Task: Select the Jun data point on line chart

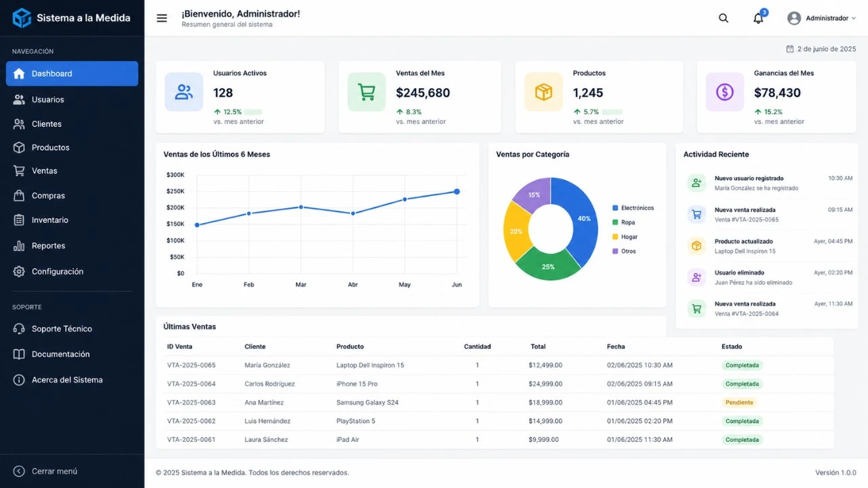Action: tap(457, 192)
